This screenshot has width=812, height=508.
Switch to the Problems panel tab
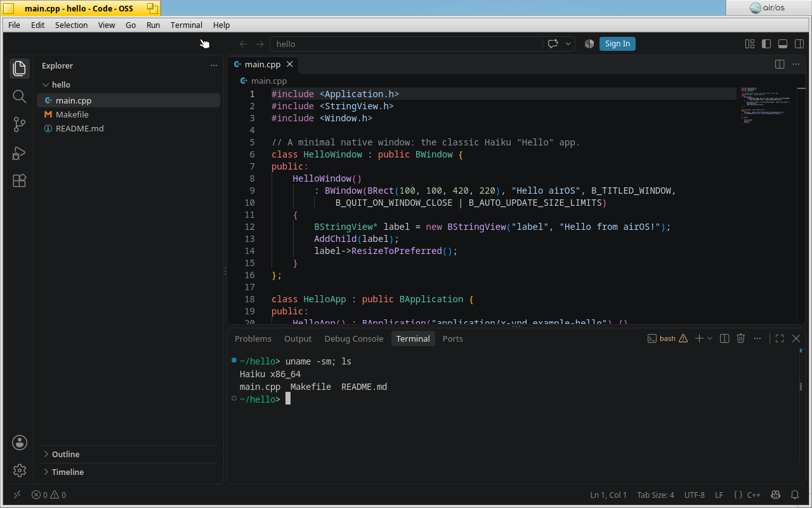[253, 338]
